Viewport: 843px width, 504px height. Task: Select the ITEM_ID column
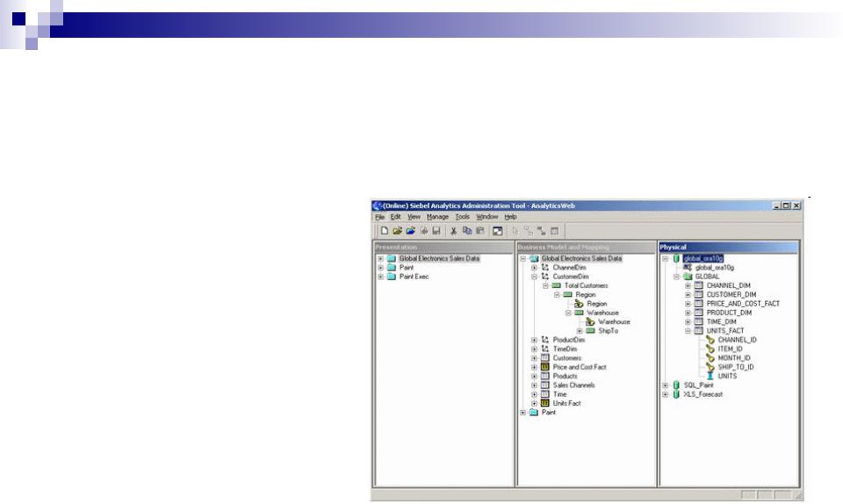[730, 349]
